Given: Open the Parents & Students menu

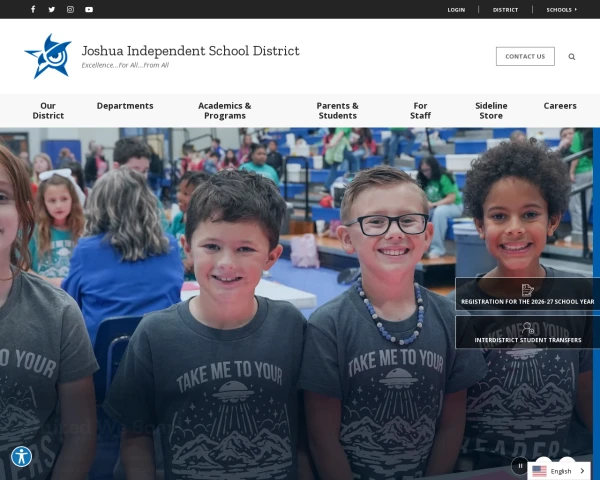Looking at the screenshot, I should 338,111.
